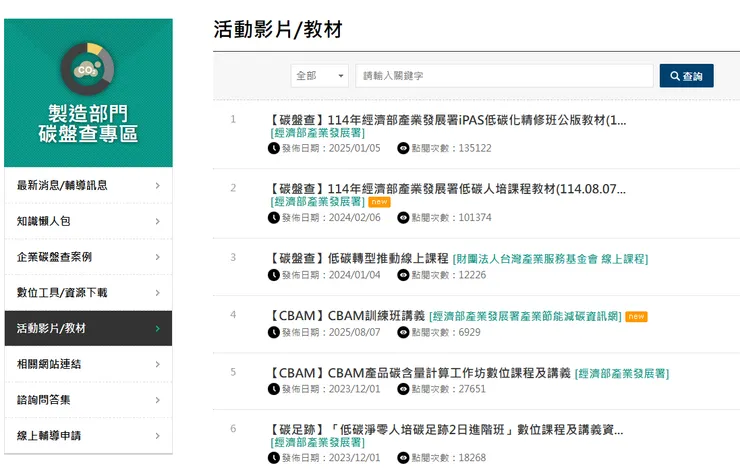Click the new badge on the CBAM訓練班講義 item
This screenshot has height=469, width=740.
pos(636,317)
